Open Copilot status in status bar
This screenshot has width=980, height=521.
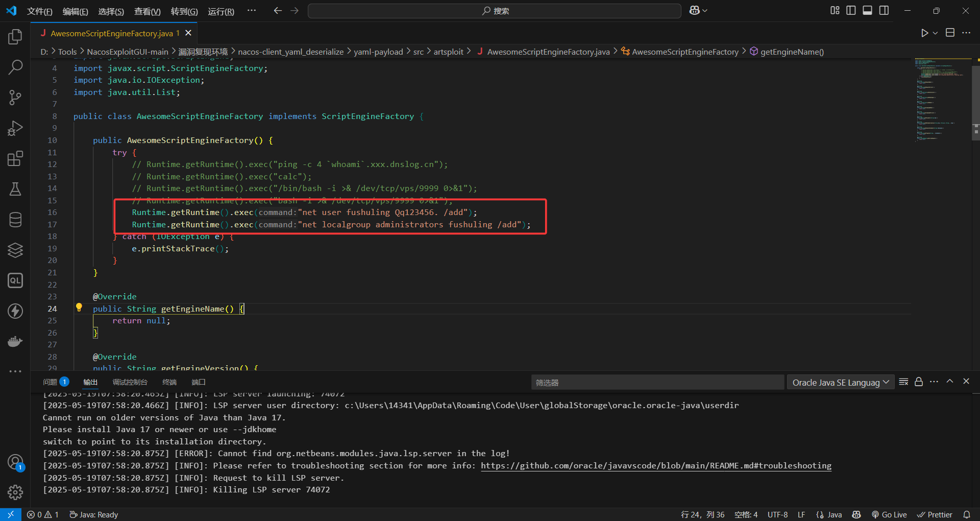[x=856, y=514]
